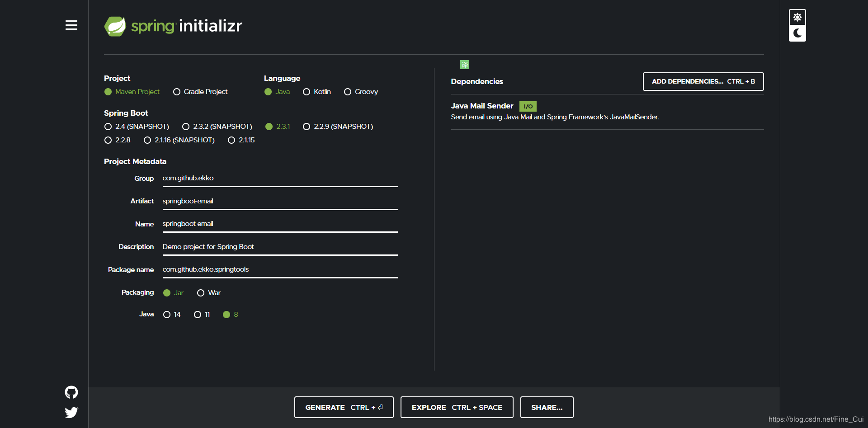
Task: Select the Gradle Project radio option
Action: pyautogui.click(x=200, y=92)
